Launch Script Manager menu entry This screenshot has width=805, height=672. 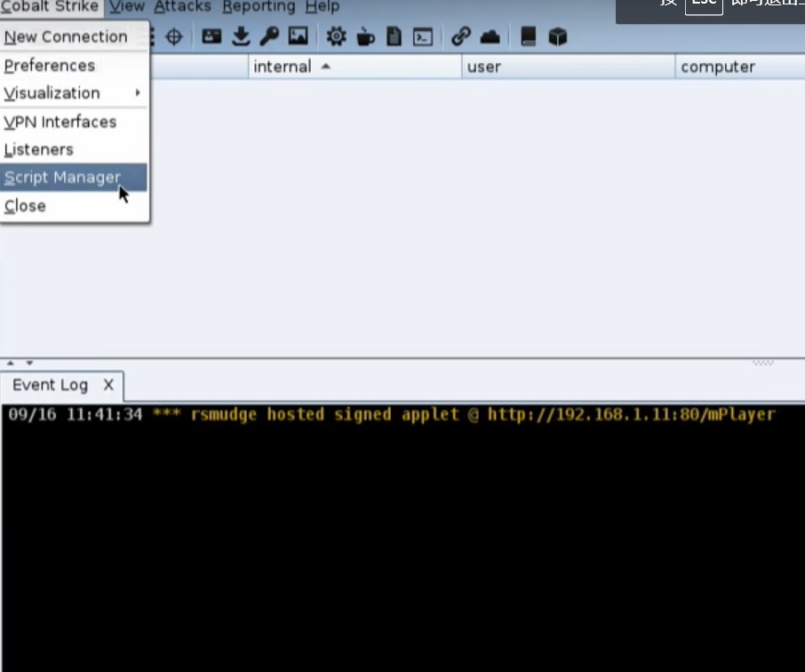tap(74, 177)
